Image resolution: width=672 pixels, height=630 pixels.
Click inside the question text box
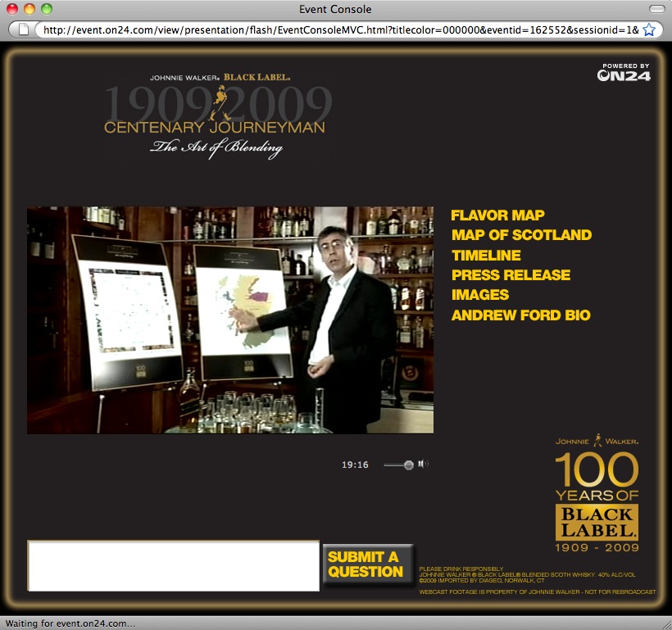pos(173,565)
